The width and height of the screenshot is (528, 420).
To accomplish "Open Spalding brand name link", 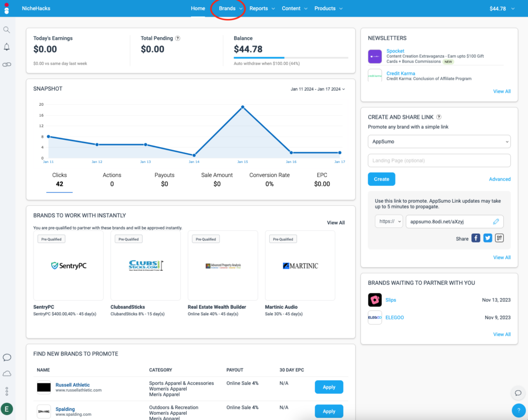I will 65,409.
